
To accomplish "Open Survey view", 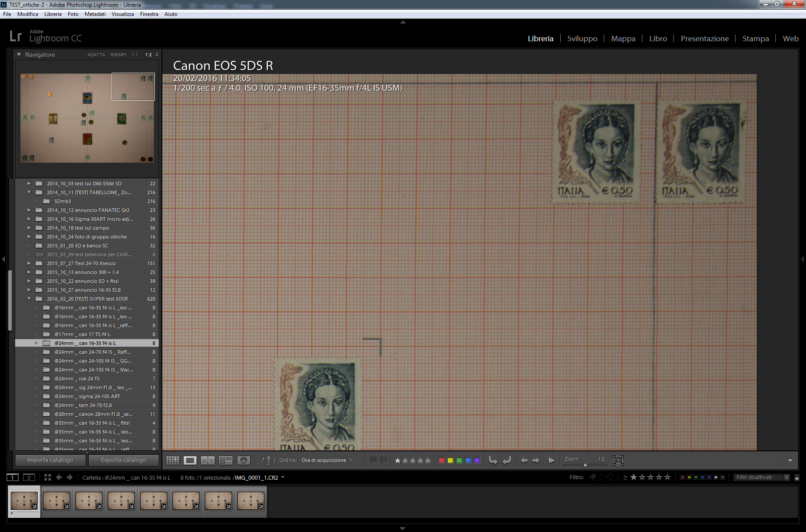I will click(x=226, y=460).
